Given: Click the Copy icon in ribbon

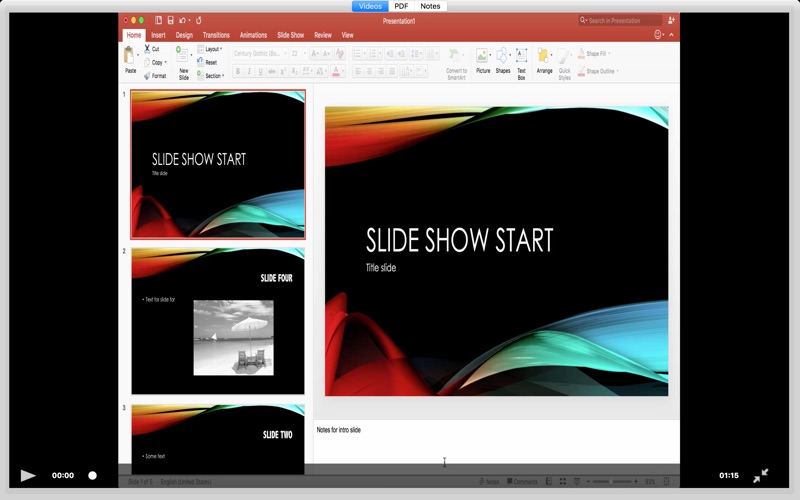Looking at the screenshot, I should coord(147,62).
